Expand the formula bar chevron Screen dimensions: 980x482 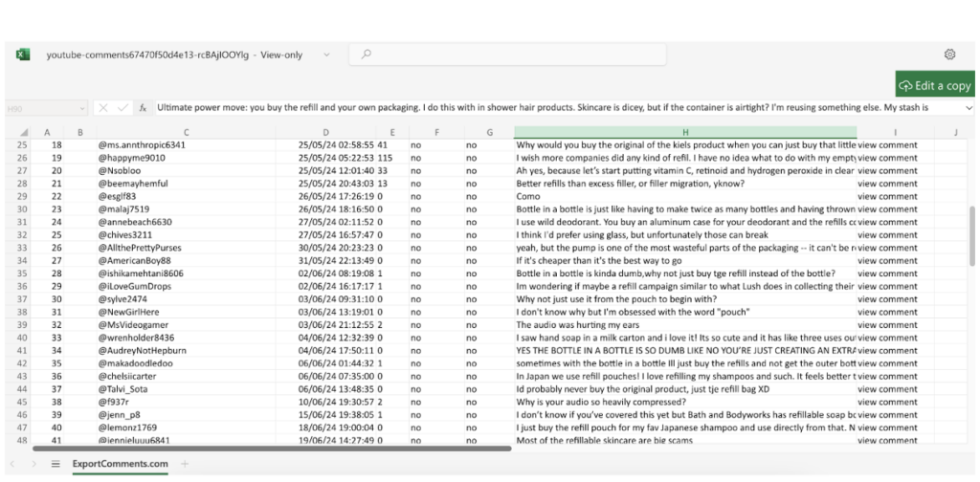[x=969, y=107]
